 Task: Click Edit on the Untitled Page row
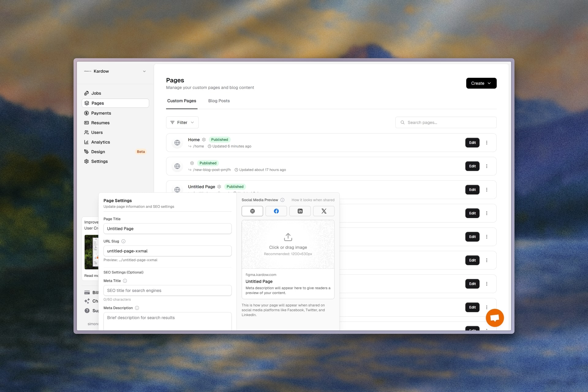472,190
